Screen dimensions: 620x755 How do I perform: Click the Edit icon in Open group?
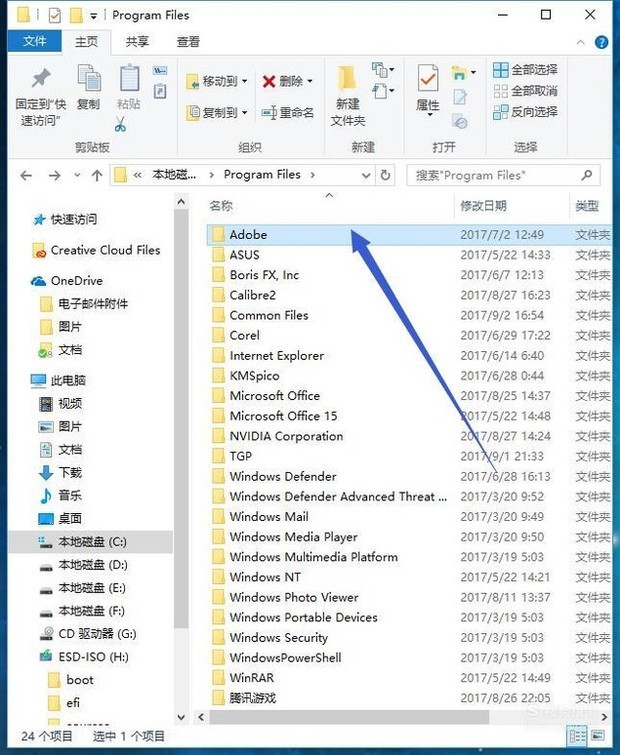coord(460,97)
